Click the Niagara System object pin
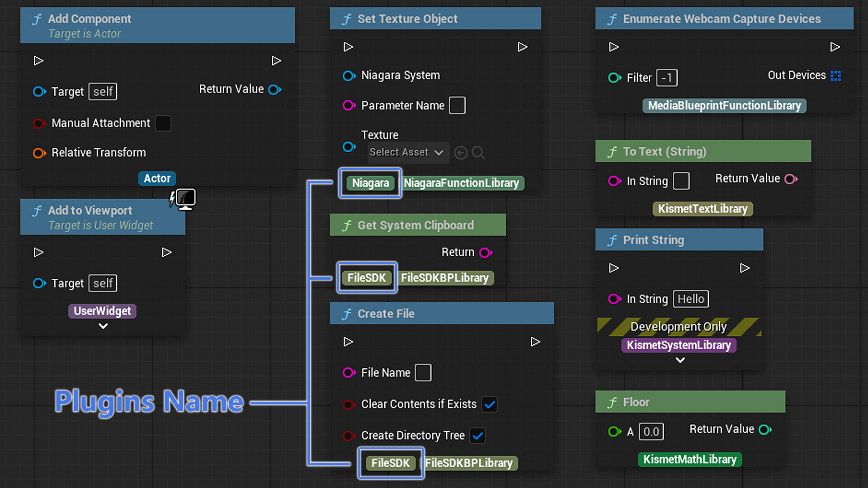This screenshot has height=488, width=868. (349, 75)
